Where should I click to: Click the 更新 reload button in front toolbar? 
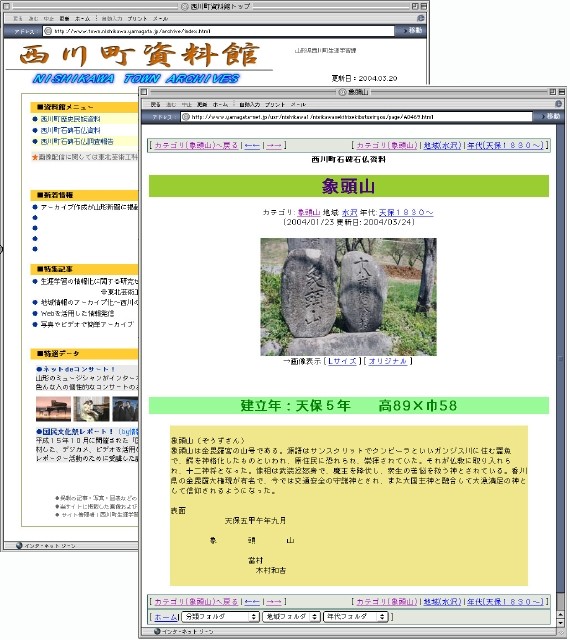pos(202,104)
